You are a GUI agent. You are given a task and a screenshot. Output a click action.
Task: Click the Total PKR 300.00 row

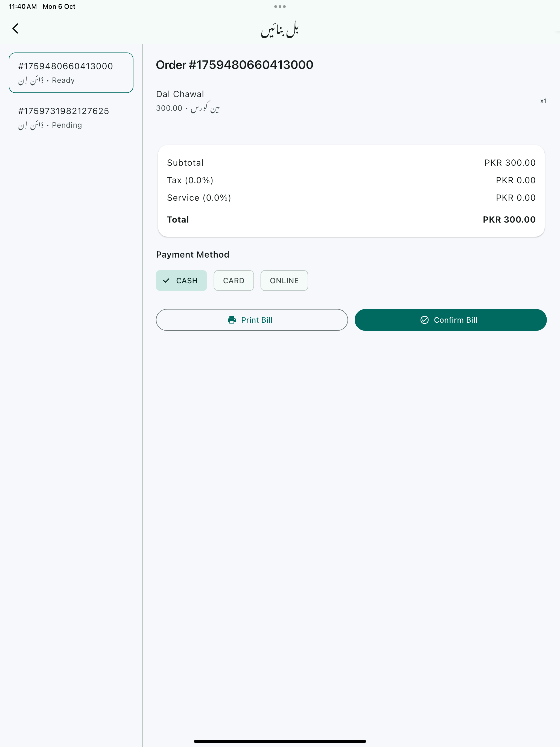pos(351,220)
